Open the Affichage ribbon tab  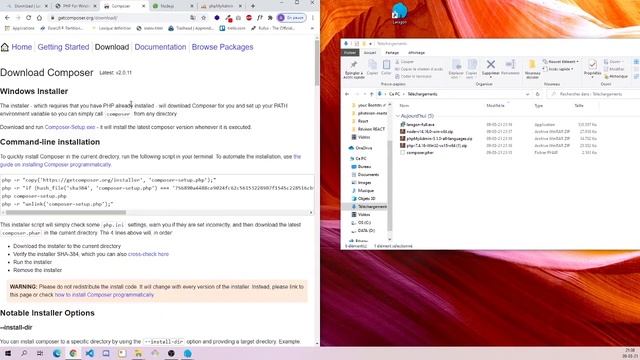coord(416,53)
